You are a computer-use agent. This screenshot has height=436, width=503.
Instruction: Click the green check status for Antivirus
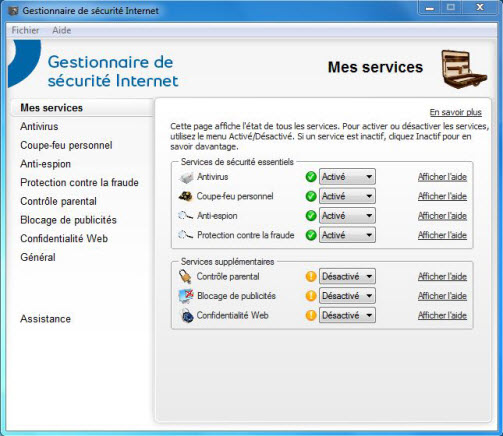(311, 177)
